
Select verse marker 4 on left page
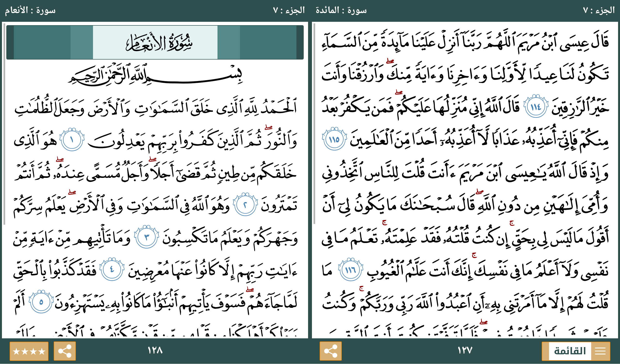(x=112, y=270)
